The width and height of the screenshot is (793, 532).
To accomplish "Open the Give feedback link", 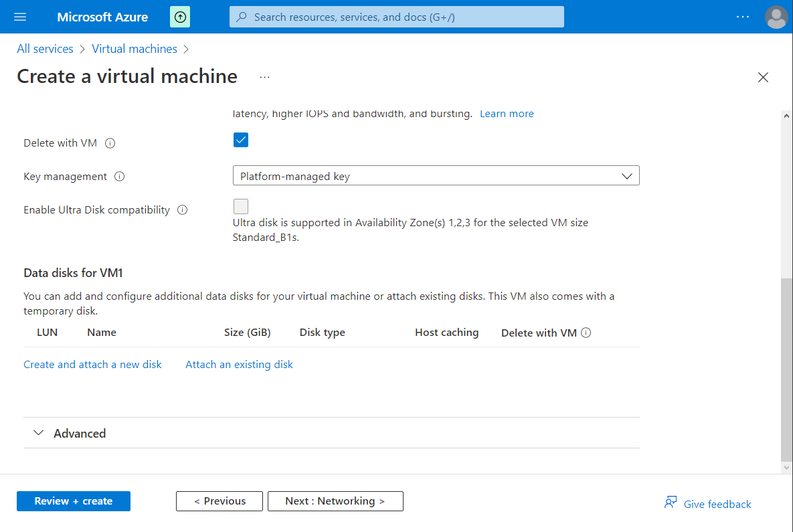I will [x=717, y=504].
